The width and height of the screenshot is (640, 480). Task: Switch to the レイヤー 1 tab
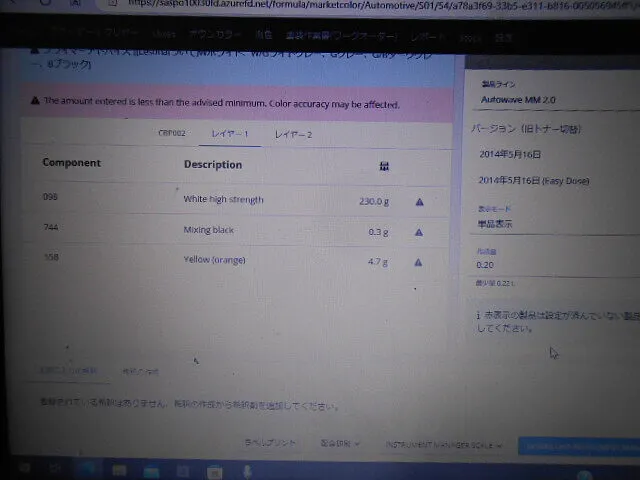click(231, 134)
